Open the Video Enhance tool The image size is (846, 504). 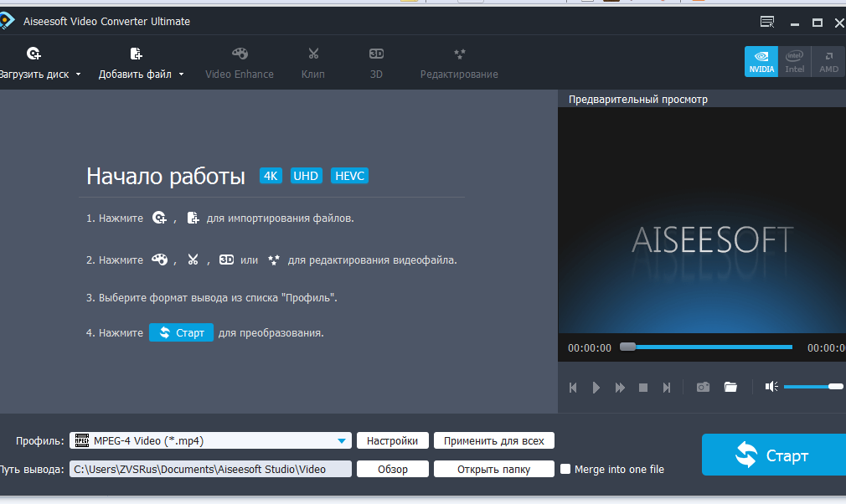(240, 63)
